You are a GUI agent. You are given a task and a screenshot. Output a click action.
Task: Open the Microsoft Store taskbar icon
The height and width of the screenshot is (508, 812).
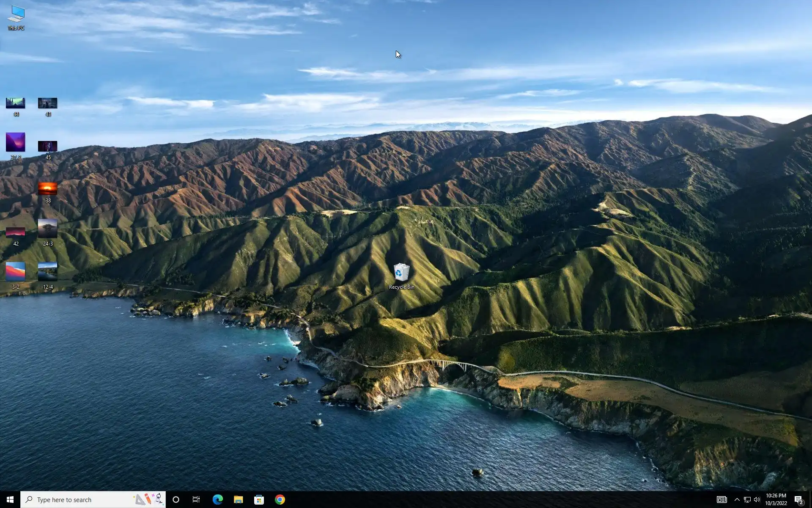259,500
